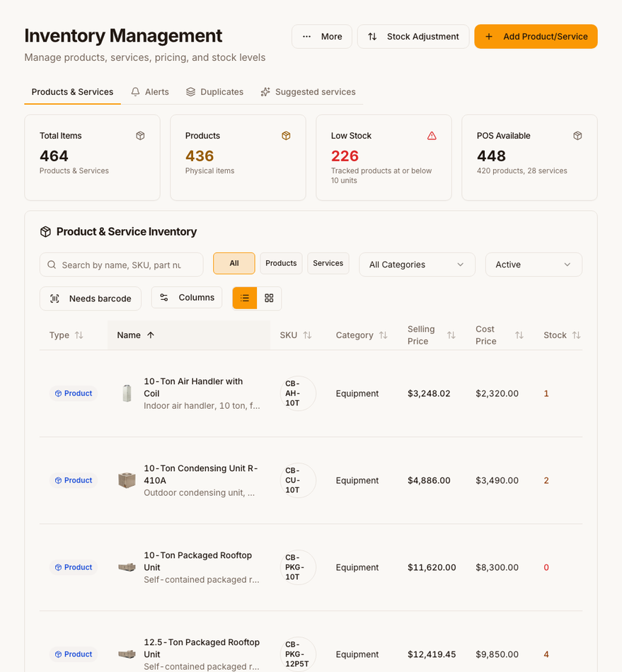Open the Duplicates tab

[x=215, y=92]
